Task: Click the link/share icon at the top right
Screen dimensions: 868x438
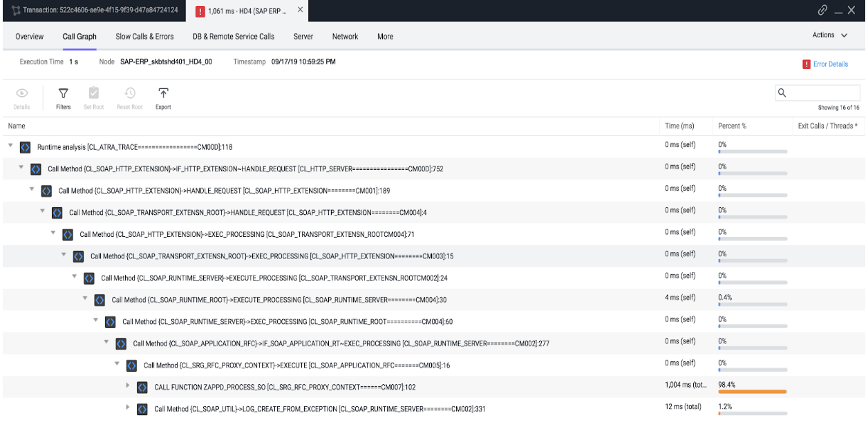Action: [822, 10]
